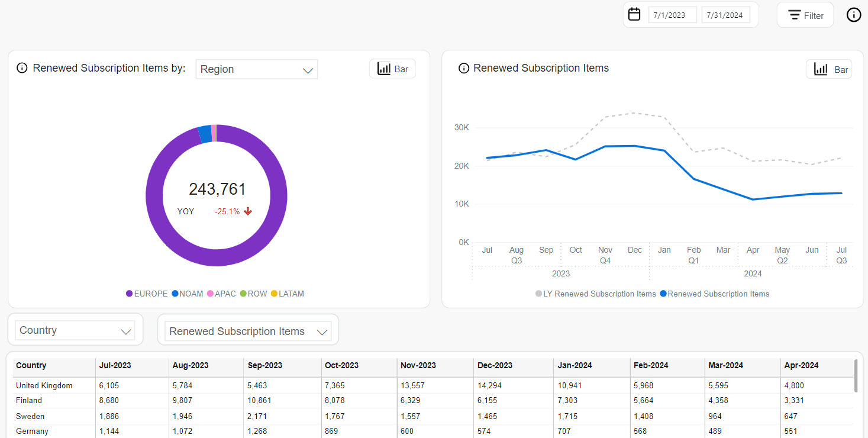Sort by the Jan-2024 column header
868x438 pixels.
tap(592, 366)
